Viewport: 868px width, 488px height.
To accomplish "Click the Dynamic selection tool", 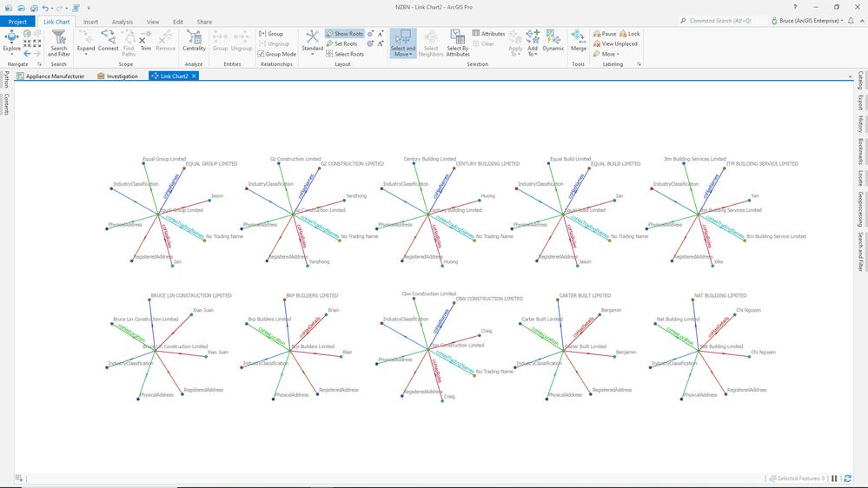I will [553, 42].
